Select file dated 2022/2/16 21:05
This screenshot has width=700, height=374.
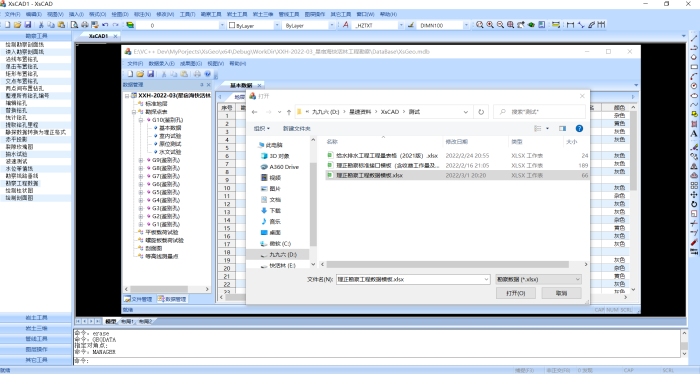458,166
